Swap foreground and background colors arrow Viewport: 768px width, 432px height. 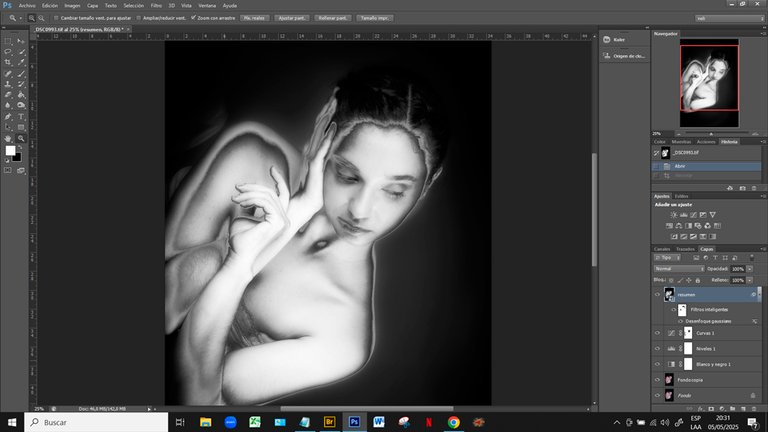click(x=20, y=147)
